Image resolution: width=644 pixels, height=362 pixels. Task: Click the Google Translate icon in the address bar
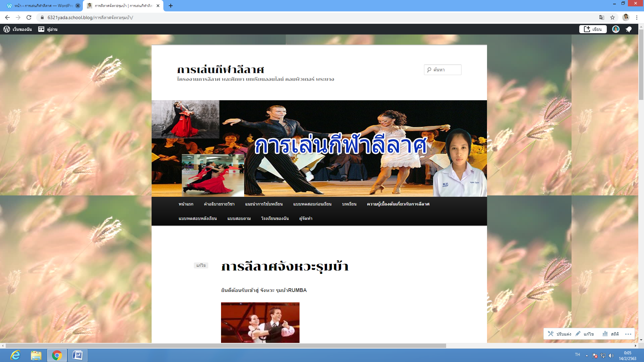point(602,17)
